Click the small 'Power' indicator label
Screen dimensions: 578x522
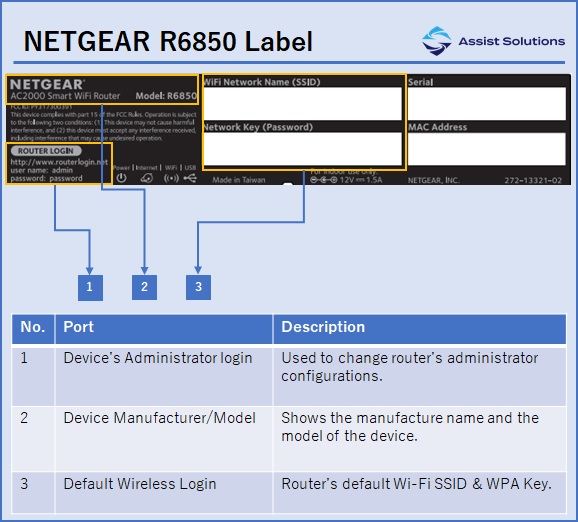coord(122,168)
